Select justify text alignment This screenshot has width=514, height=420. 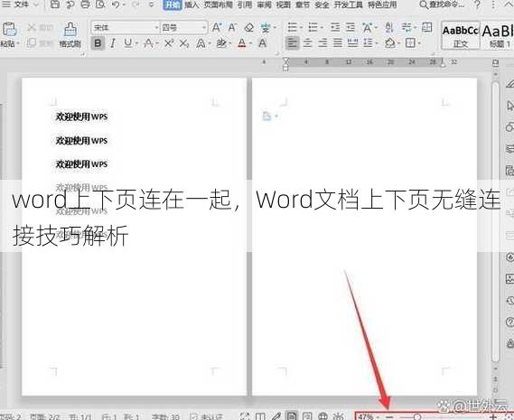point(338,43)
